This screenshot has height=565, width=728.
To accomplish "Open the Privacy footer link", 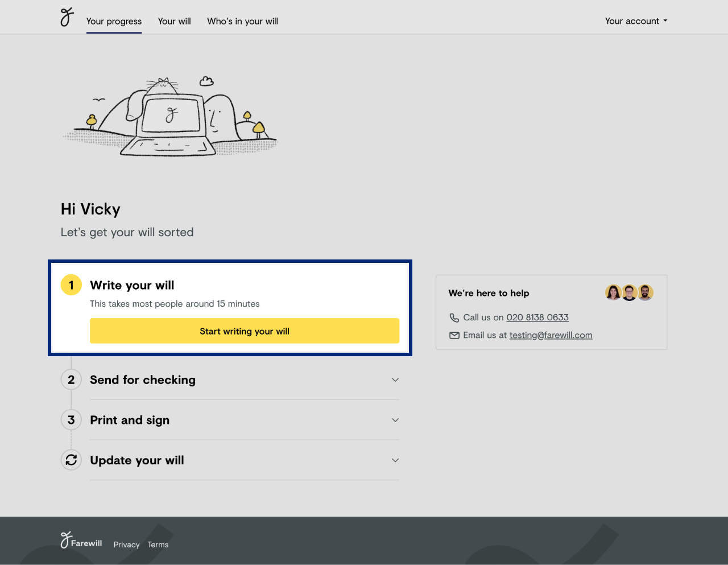I will [126, 545].
